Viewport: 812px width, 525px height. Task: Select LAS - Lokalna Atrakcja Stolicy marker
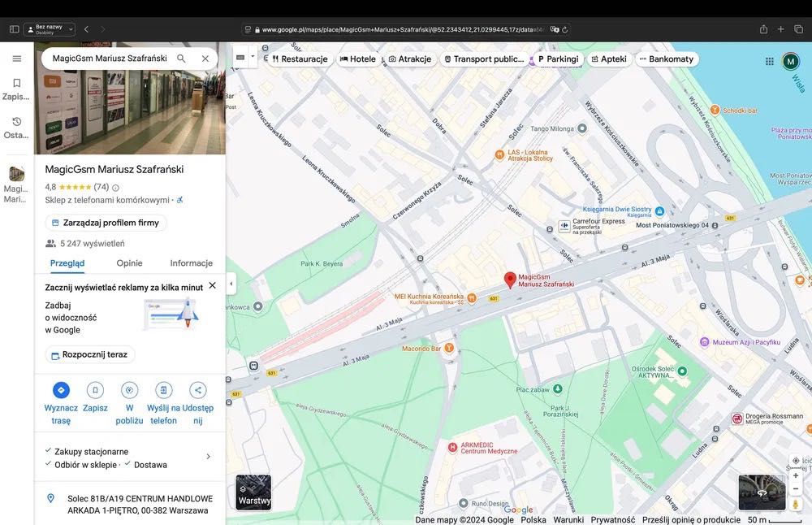point(499,154)
